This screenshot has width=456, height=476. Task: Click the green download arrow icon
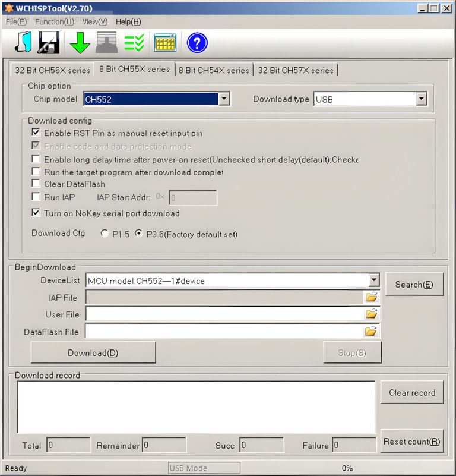(80, 43)
